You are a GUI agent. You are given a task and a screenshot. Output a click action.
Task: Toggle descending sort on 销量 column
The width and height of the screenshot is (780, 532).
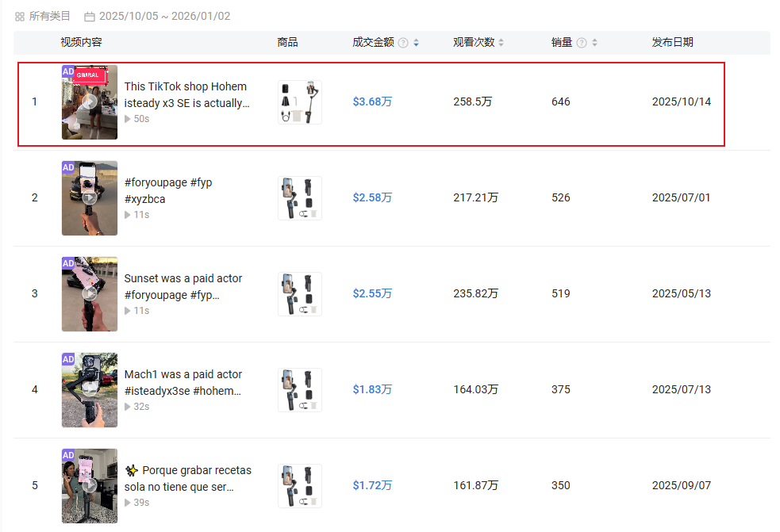point(595,46)
